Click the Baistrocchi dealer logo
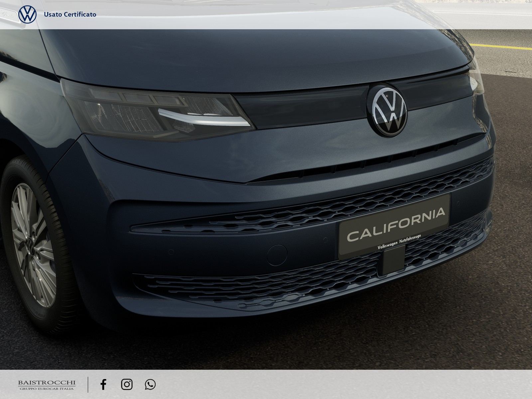532x399 pixels. point(47,385)
